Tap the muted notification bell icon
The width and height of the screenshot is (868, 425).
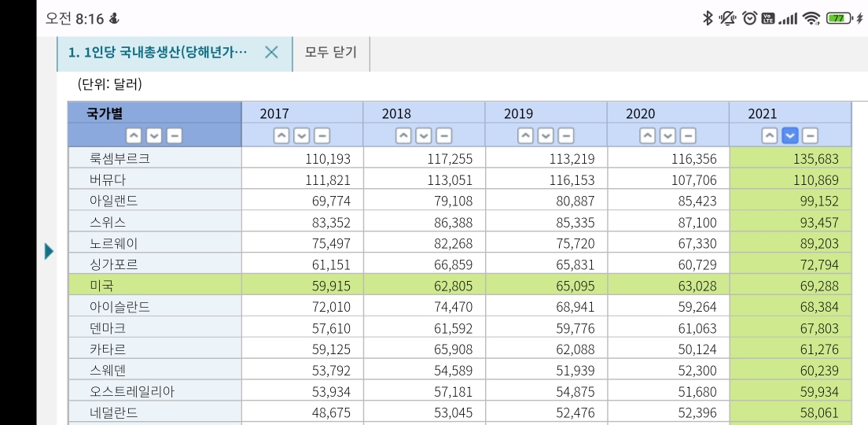click(727, 18)
